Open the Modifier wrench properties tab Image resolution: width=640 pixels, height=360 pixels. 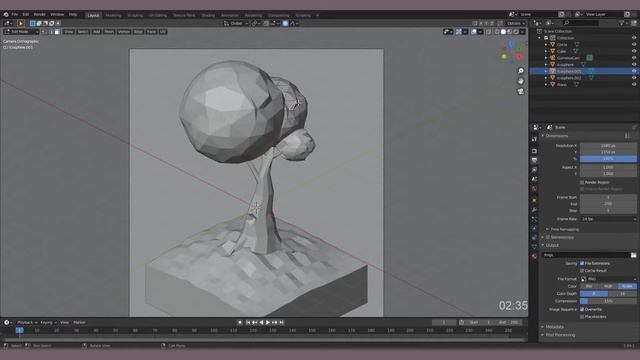(534, 210)
